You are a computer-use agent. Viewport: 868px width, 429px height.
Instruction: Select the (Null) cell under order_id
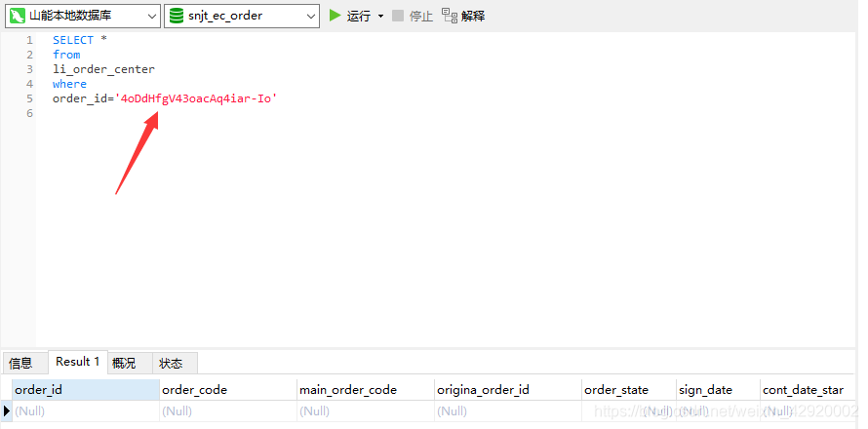point(86,411)
